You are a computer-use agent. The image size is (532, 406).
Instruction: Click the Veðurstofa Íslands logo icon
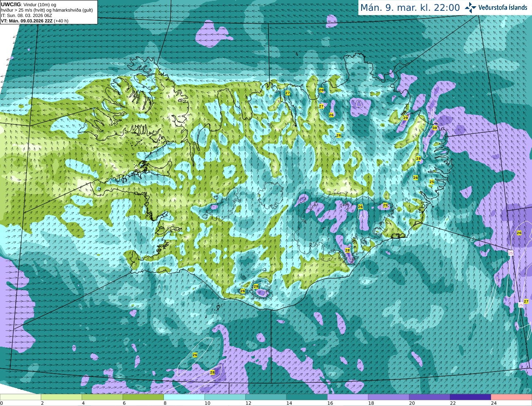coord(470,7)
